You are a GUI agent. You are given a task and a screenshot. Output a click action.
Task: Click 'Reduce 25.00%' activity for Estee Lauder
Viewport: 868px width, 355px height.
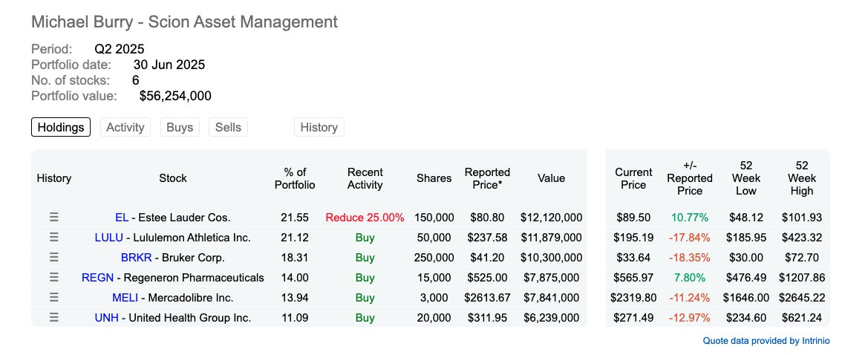365,218
